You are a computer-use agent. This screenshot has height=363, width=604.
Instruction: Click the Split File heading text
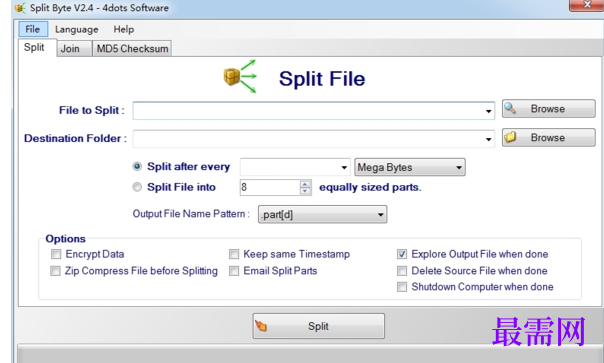coord(322,79)
